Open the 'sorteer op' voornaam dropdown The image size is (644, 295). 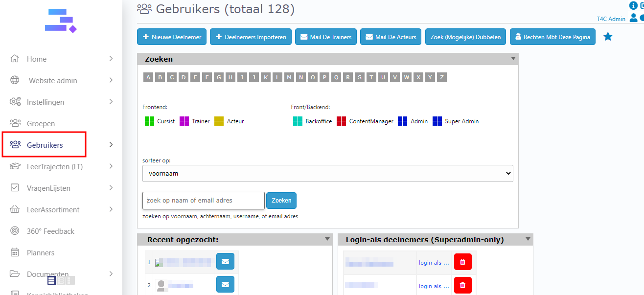pos(327,173)
